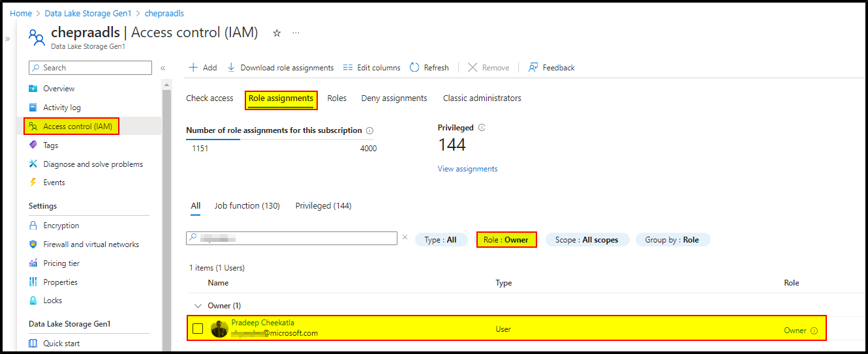The image size is (868, 354).
Task: Click the info icon next to Privileged
Action: click(482, 128)
